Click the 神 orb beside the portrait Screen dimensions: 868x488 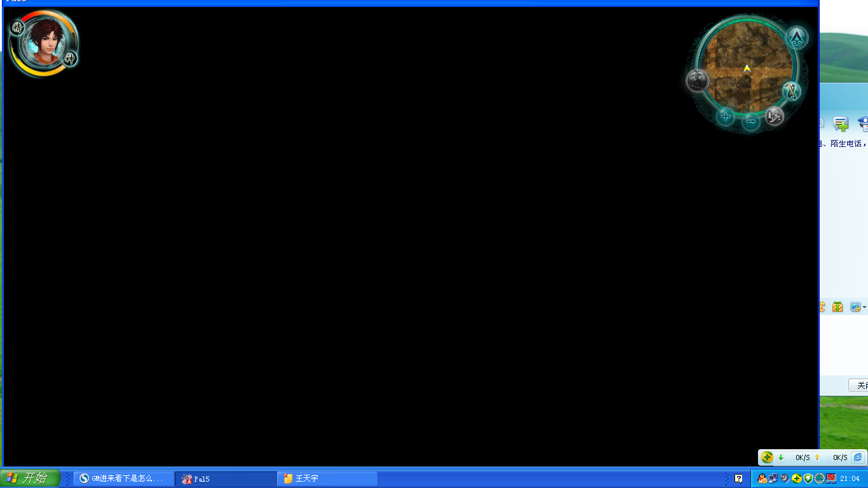(70, 59)
